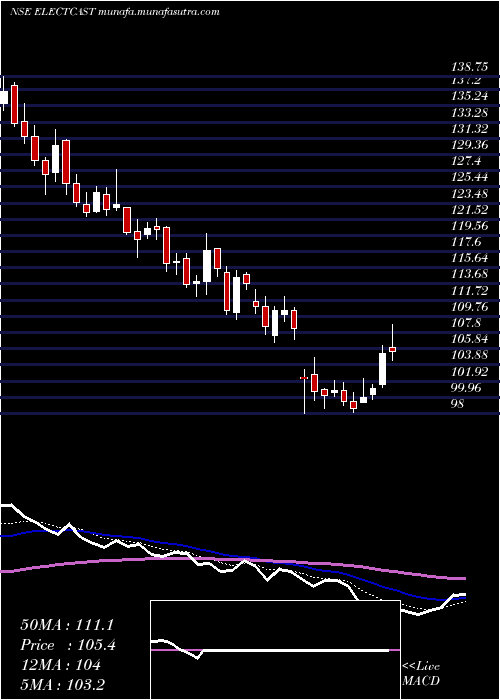Click the 99.96 price label

(x=467, y=388)
